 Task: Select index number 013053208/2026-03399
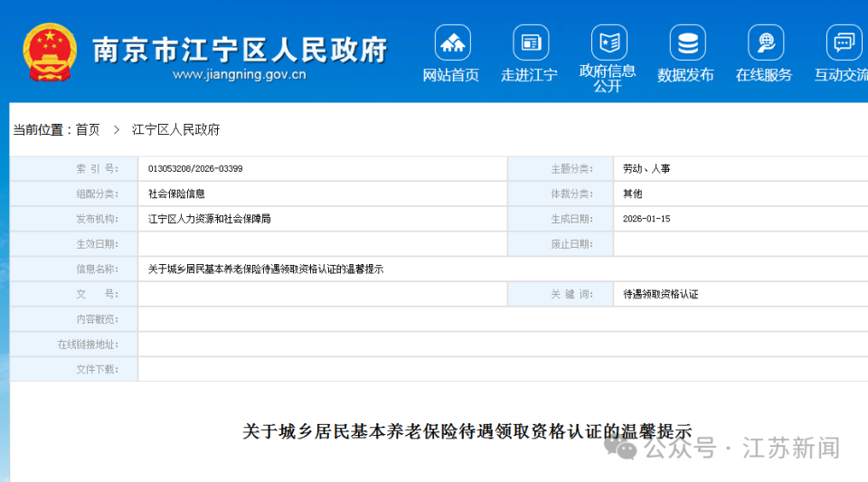click(x=195, y=169)
